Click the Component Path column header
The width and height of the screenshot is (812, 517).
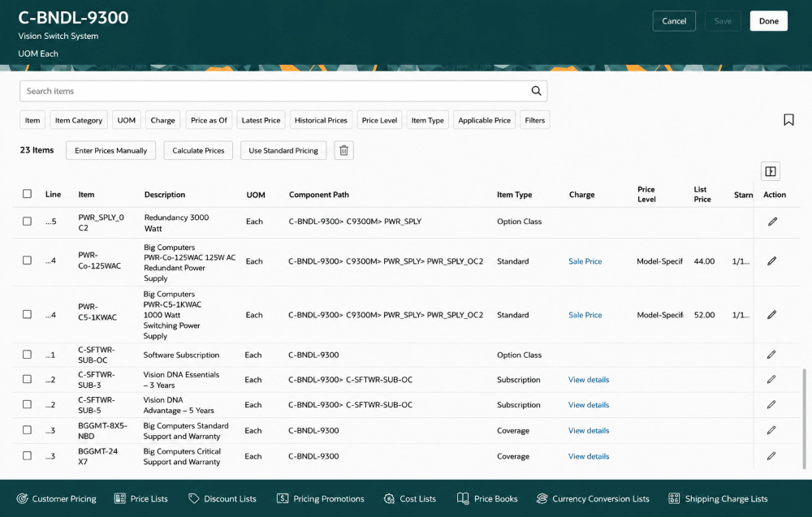(319, 195)
